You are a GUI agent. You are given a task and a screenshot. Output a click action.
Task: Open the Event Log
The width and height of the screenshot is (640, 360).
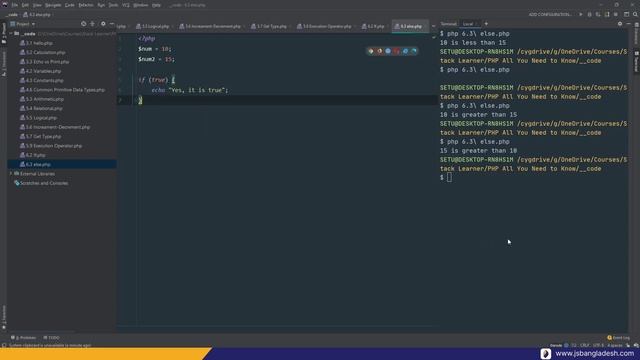point(618,338)
